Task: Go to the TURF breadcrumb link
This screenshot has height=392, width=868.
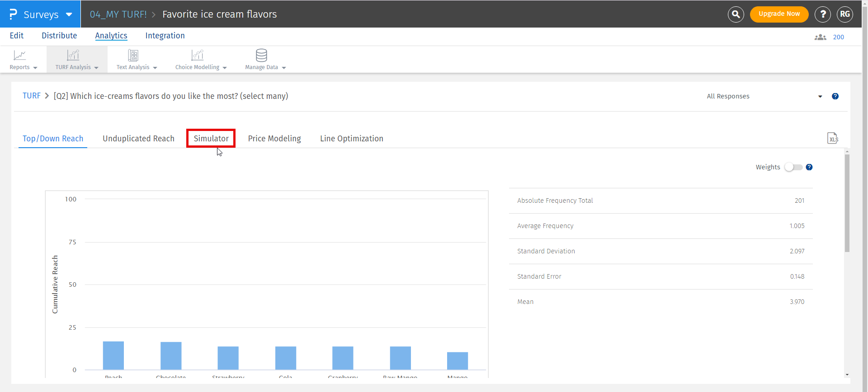Action: point(32,96)
